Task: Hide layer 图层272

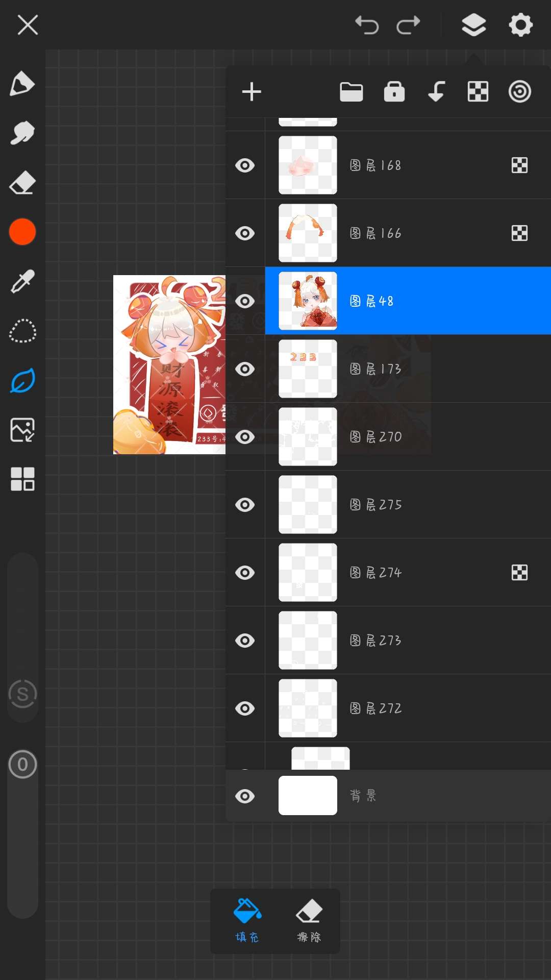Action: [x=245, y=708]
